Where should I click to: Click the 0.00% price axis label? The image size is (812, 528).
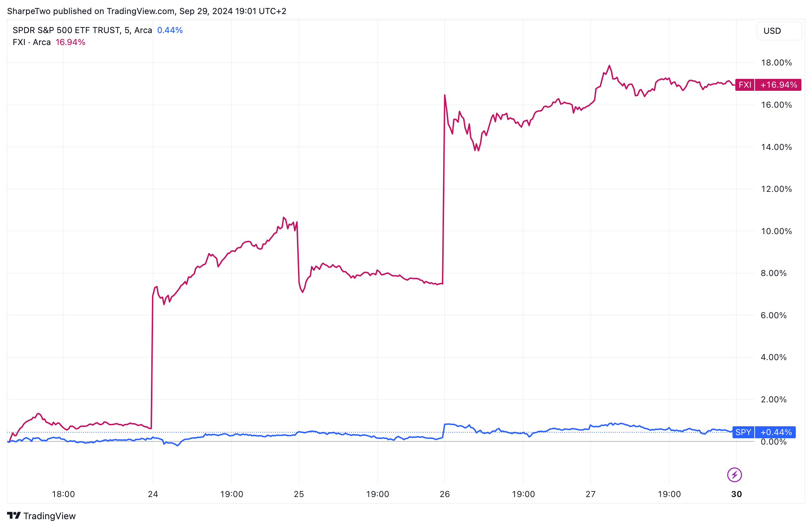point(773,442)
